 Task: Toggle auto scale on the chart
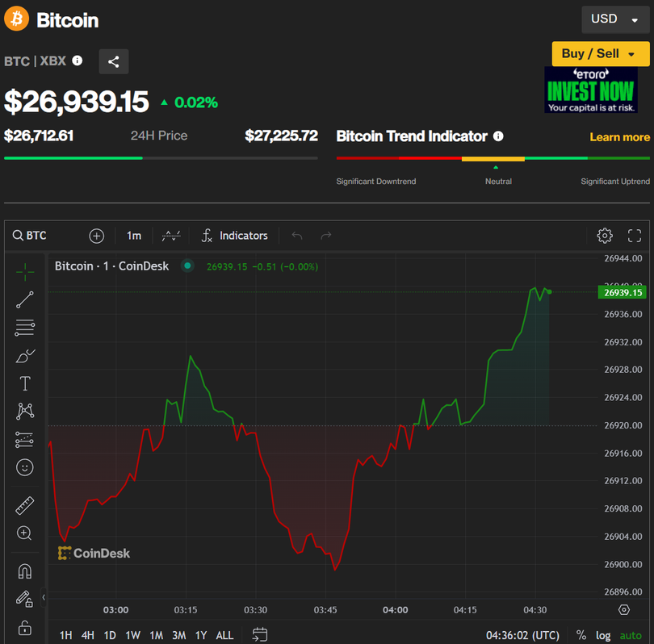(631, 635)
